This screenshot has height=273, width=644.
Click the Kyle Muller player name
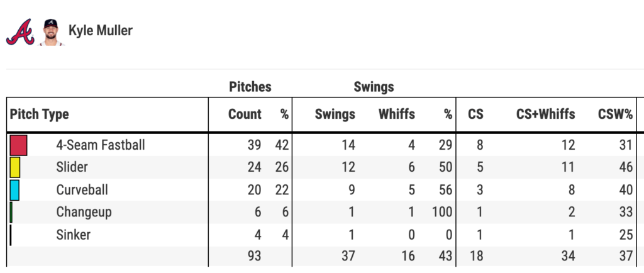coord(101,31)
